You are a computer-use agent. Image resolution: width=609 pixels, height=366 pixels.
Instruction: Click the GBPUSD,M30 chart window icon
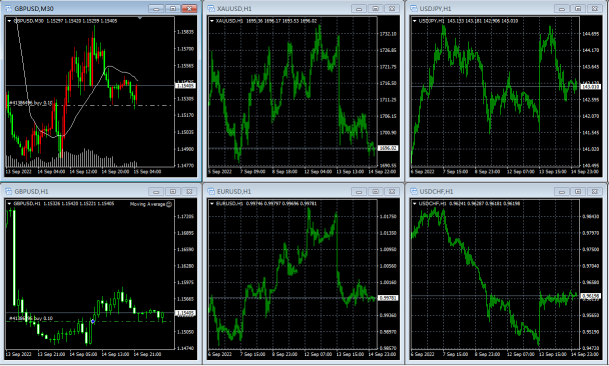[x=8, y=8]
